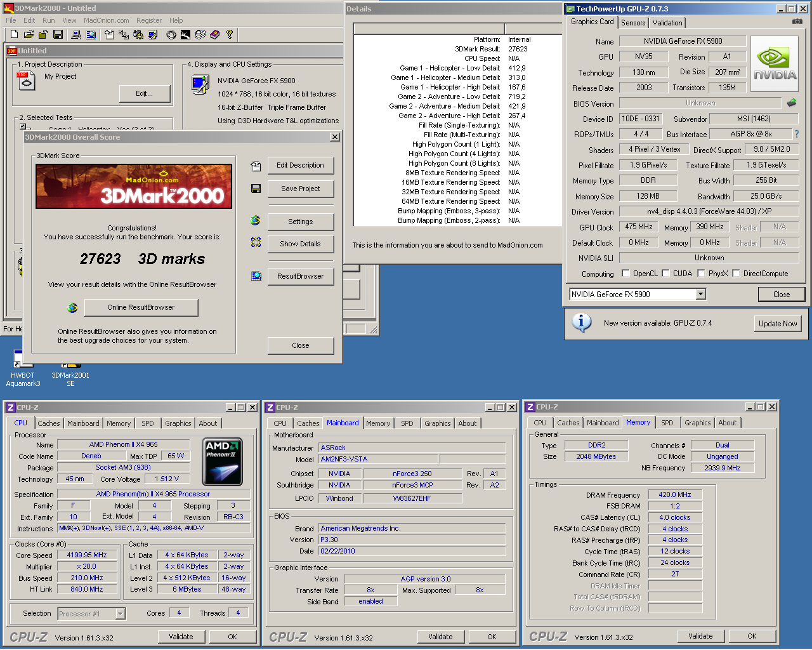The height and width of the screenshot is (650, 812).
Task: Click the DRAM Frequency value 420.0 MHz
Action: (x=675, y=494)
